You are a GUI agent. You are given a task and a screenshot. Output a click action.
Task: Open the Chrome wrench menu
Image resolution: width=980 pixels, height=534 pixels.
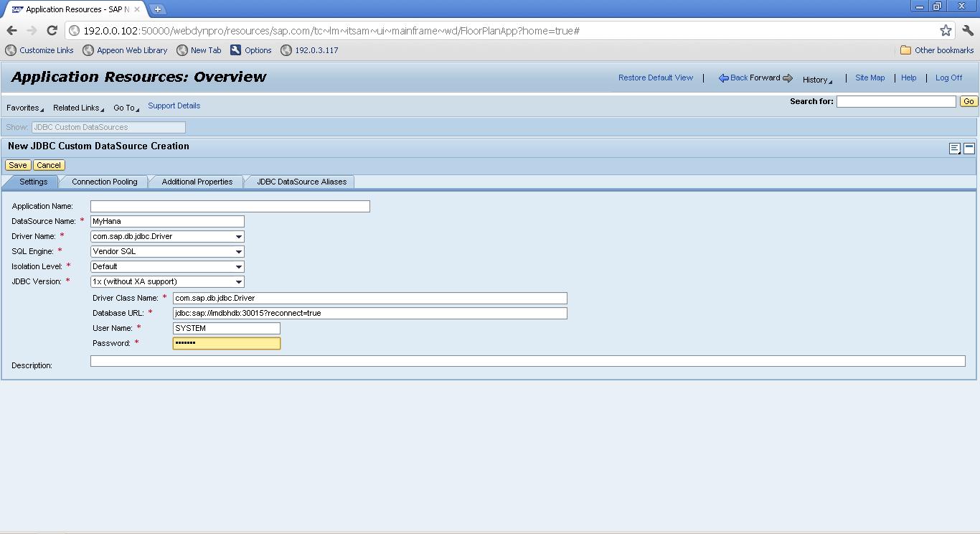point(968,30)
